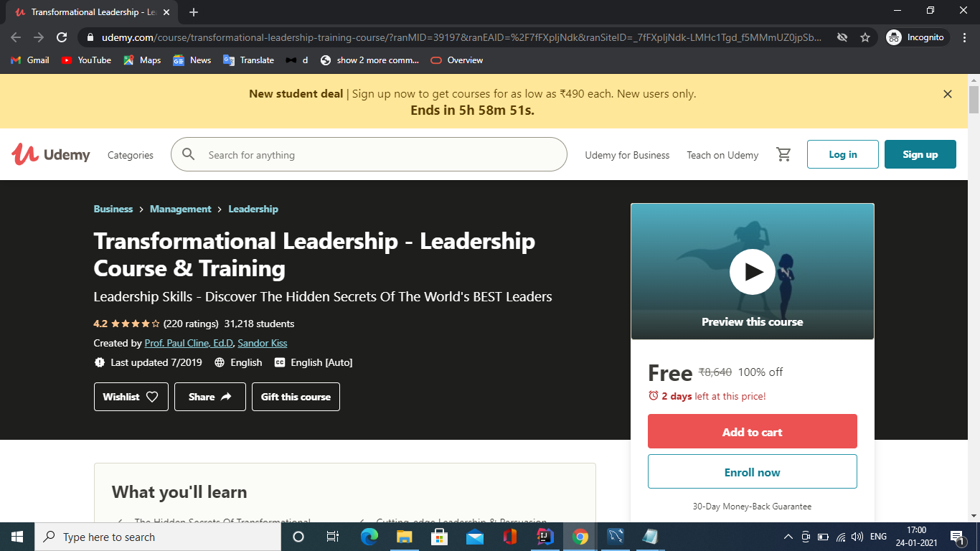Screen dimensions: 980x551
Task: Launch Microsoft Edge from the taskbar
Action: pos(369,537)
